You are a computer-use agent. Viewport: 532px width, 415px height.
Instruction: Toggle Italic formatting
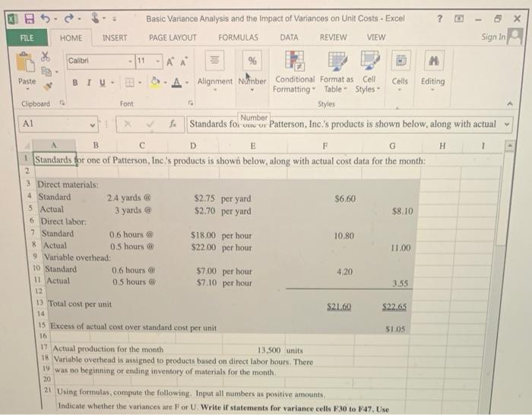[x=89, y=82]
